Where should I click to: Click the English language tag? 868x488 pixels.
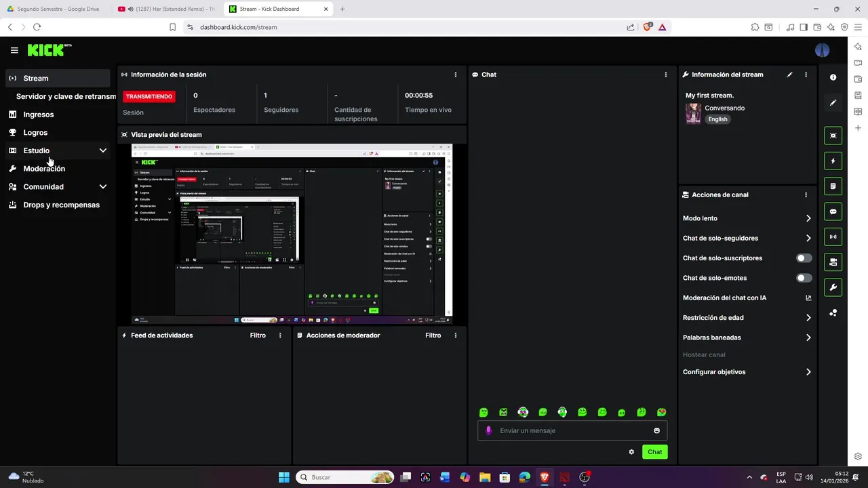click(717, 119)
